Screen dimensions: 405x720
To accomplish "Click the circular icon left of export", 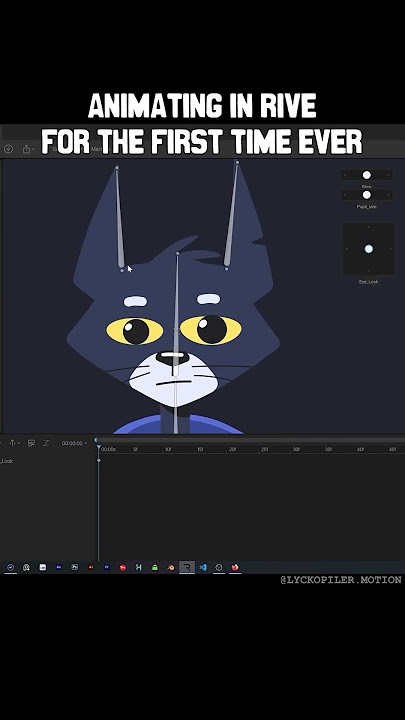I will [8, 149].
